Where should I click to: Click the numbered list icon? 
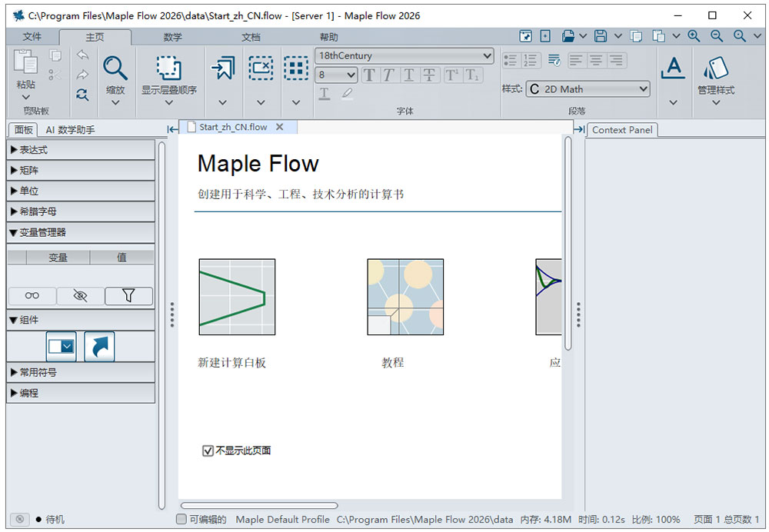[530, 60]
